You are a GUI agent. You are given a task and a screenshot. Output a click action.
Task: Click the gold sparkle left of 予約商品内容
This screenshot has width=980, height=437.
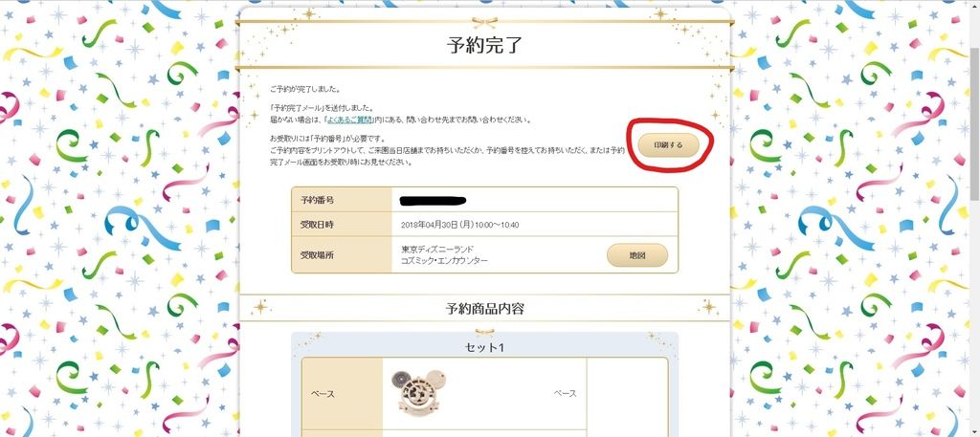[x=260, y=307]
